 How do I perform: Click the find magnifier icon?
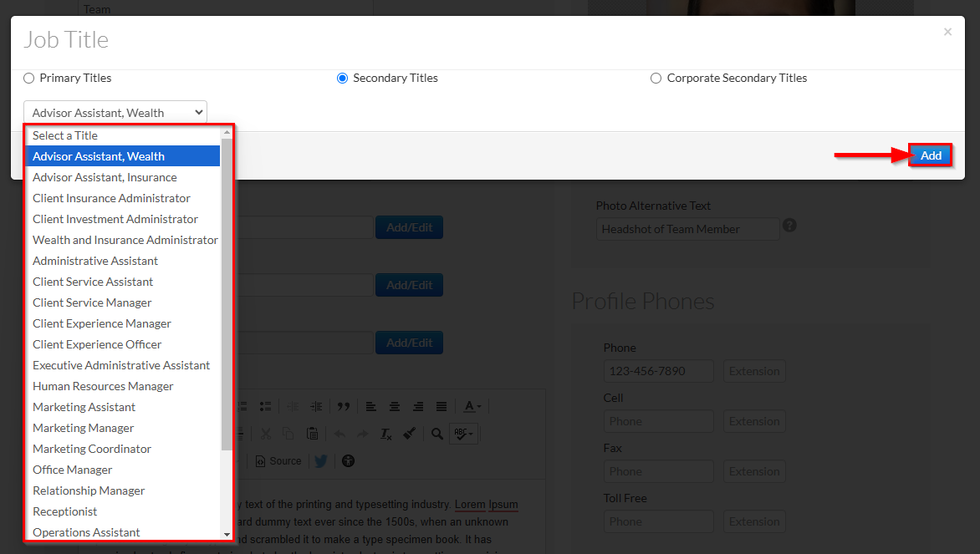(436, 434)
